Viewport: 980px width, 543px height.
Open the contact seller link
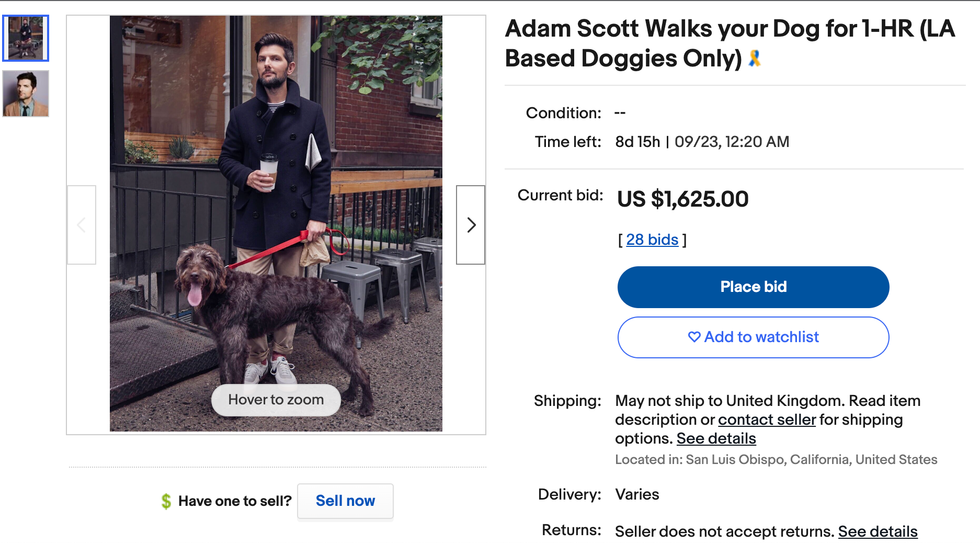(767, 420)
